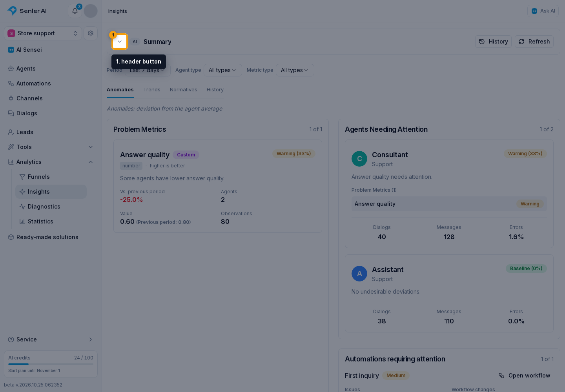
Task: Click the Consultant agent avatar
Action: (x=359, y=159)
